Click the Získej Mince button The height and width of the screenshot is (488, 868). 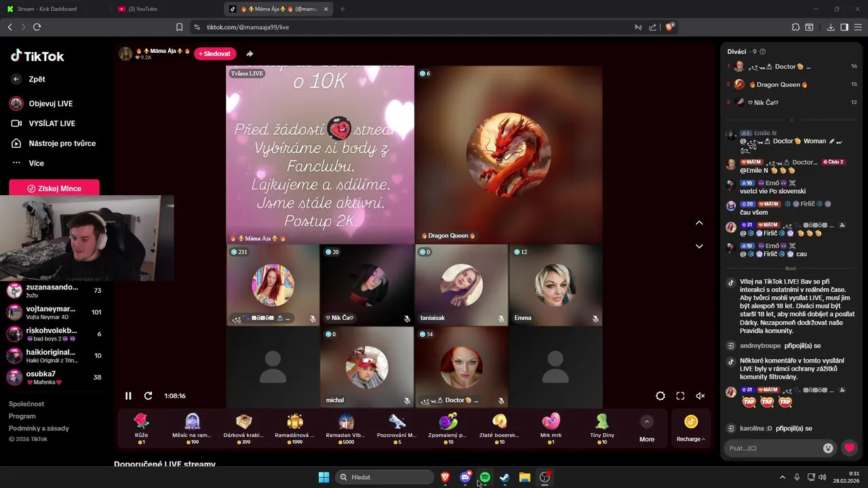tap(54, 188)
